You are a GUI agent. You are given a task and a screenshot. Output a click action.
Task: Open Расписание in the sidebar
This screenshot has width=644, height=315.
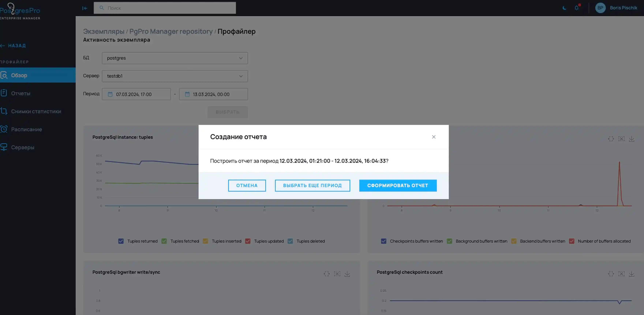click(27, 129)
